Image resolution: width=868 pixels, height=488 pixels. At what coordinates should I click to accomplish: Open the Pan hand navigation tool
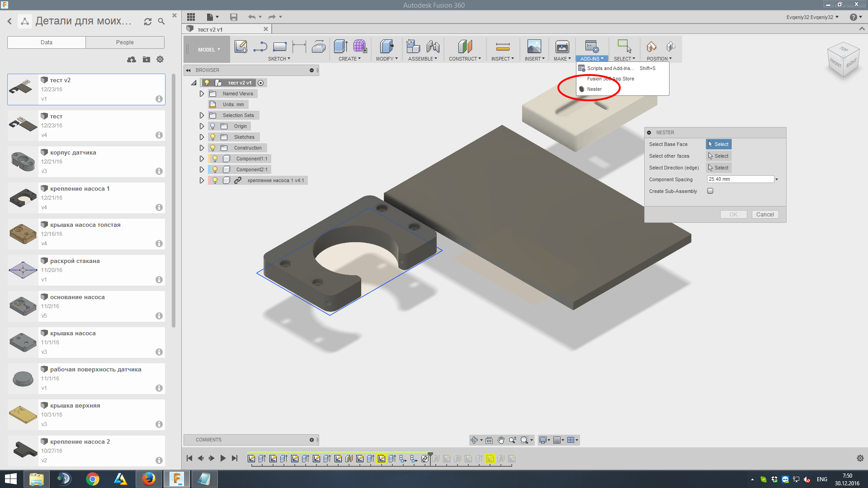(x=501, y=440)
